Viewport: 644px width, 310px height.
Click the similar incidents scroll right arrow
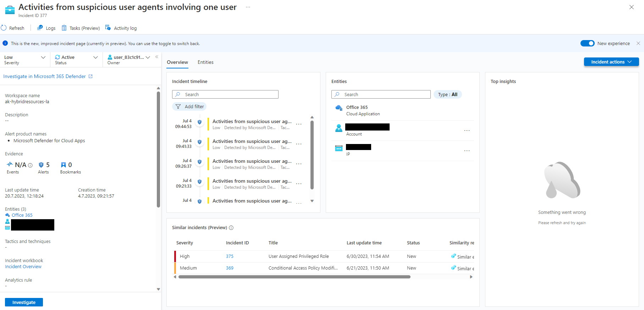(x=471, y=277)
